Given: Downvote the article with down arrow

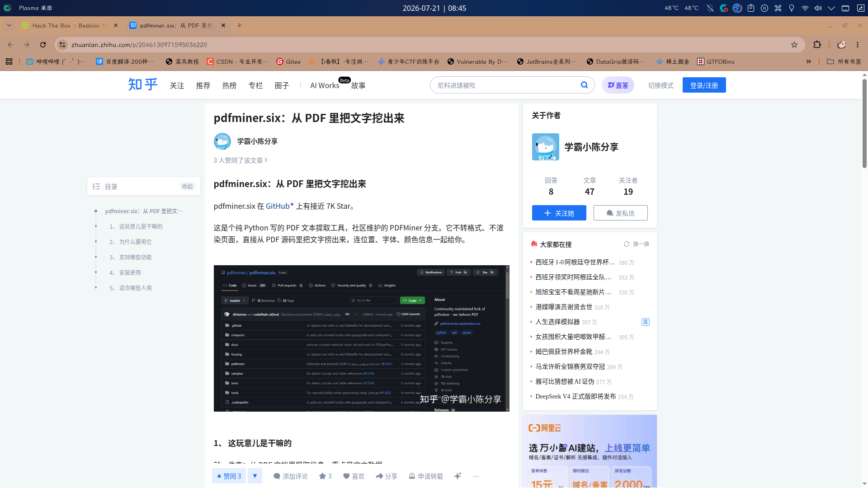Looking at the screenshot, I should [255, 476].
